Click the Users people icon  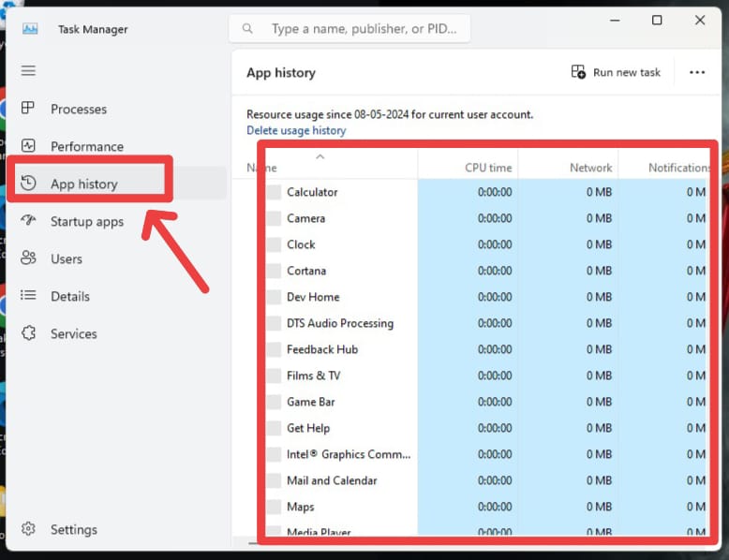28,258
